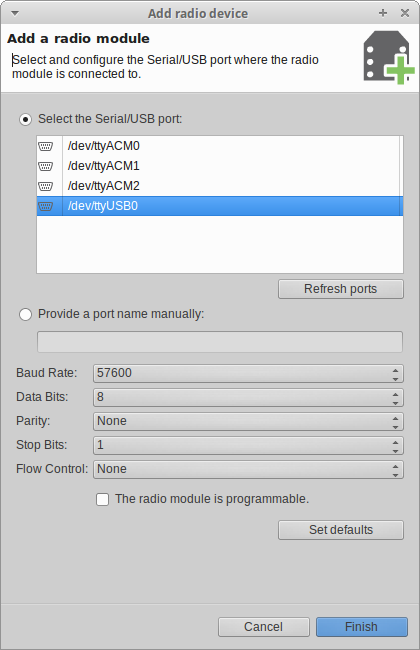The width and height of the screenshot is (420, 650).
Task: Click the serial port icon beside /dev/ttyACM1
Action: 46,166
